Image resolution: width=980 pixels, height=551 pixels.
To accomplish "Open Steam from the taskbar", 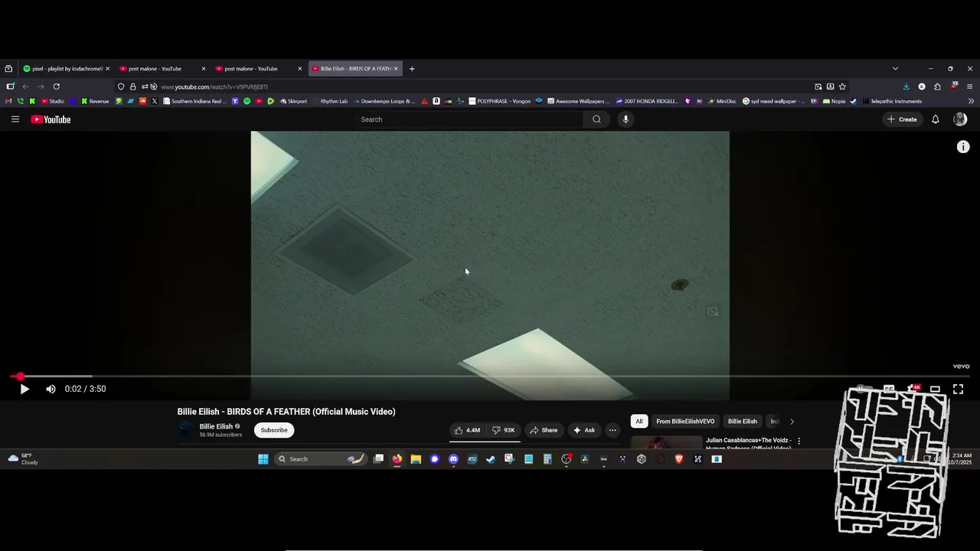I will tap(491, 459).
